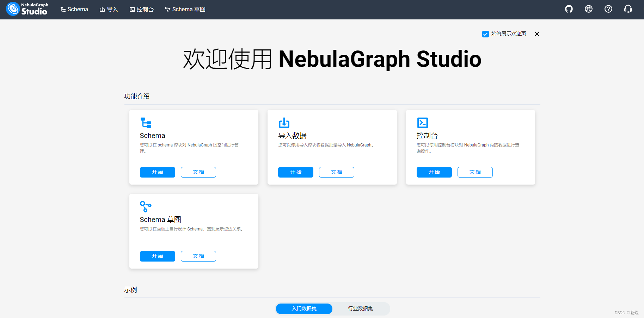
Task: Open the GitHub repository icon
Action: 569,9
